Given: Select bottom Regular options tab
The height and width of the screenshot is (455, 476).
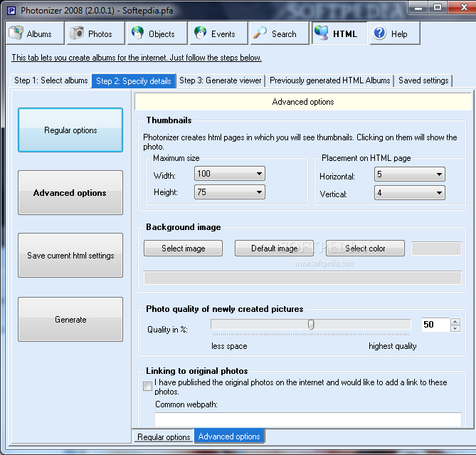Looking at the screenshot, I should (x=164, y=436).
